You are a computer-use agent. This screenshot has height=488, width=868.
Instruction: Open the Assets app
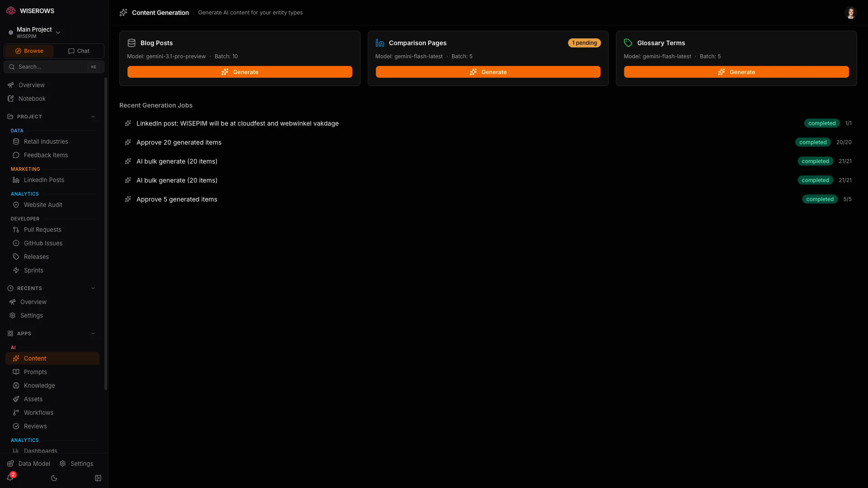click(x=33, y=399)
